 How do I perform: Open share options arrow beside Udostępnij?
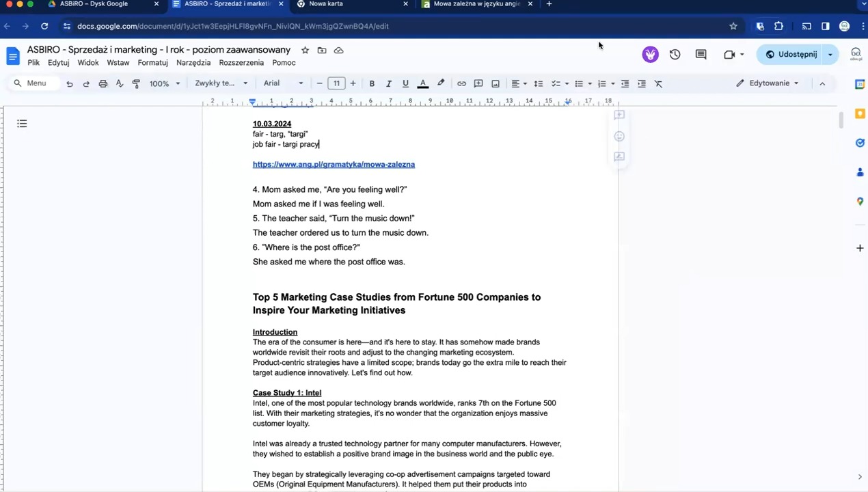[830, 55]
